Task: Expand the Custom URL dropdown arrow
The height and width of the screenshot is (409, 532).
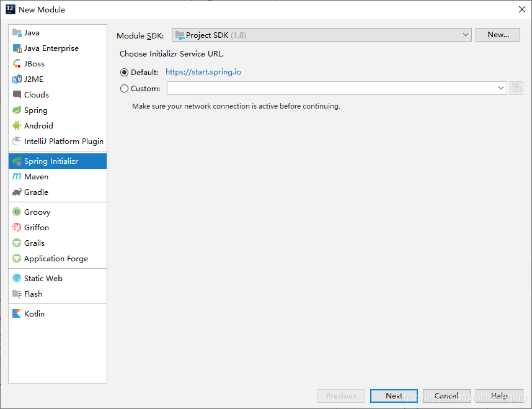Action: 500,88
